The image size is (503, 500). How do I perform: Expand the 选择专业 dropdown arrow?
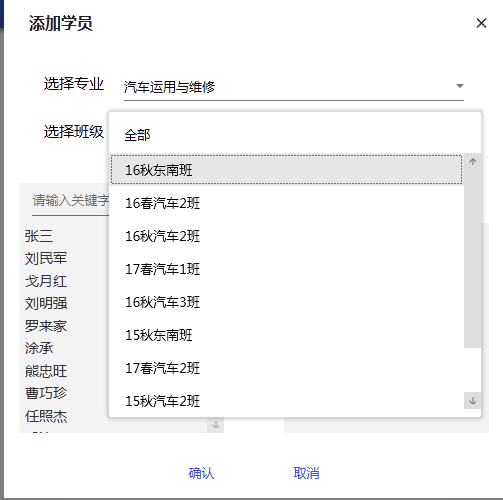point(460,86)
